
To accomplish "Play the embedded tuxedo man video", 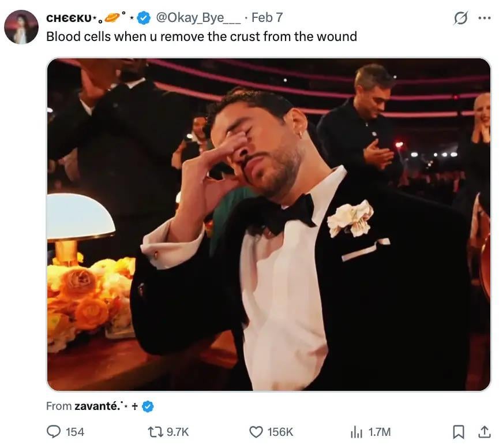I will 268,225.
